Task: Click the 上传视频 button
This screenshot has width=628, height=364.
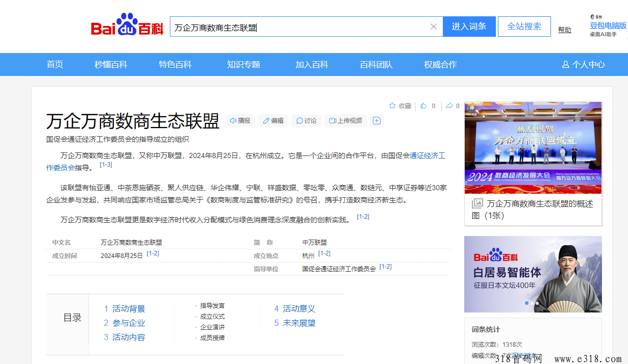Action: 345,121
